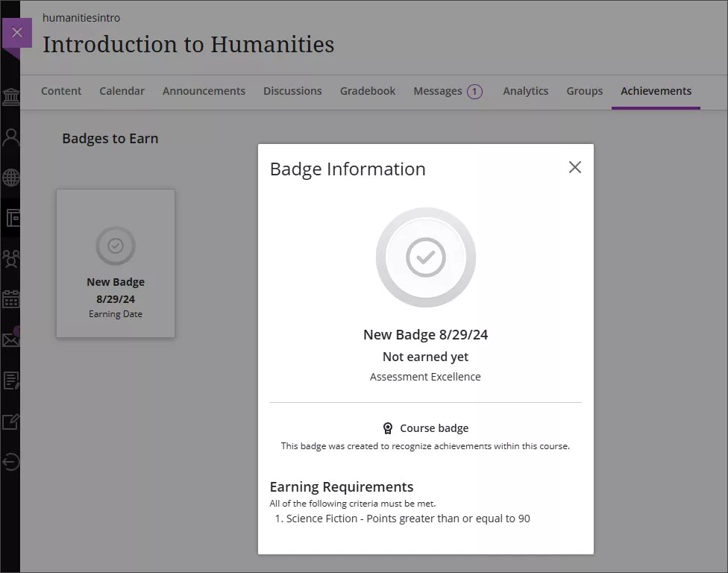Switch to the Gradebook tab

tap(367, 90)
